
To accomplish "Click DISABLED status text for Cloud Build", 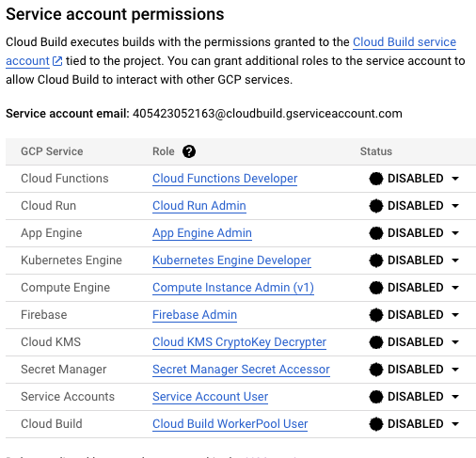I will point(416,424).
